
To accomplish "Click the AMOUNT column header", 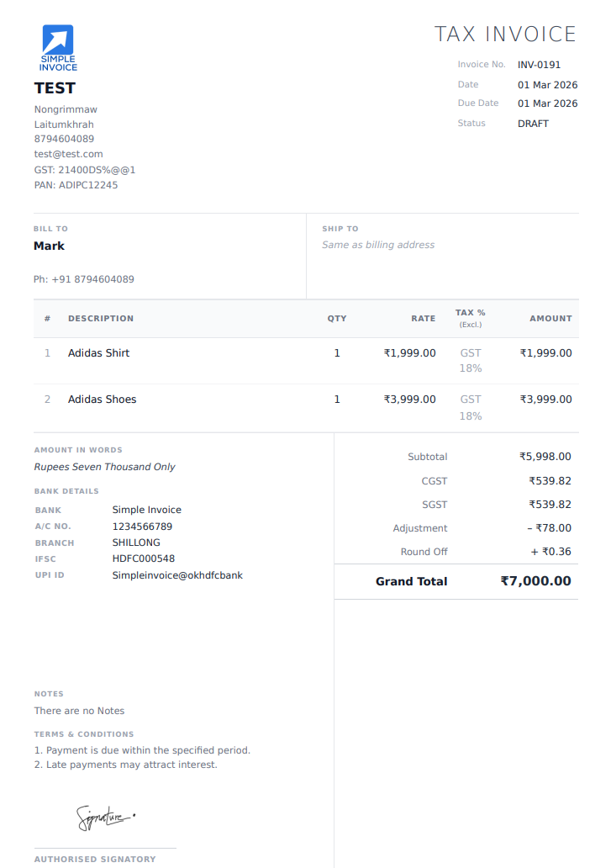I will tap(550, 319).
